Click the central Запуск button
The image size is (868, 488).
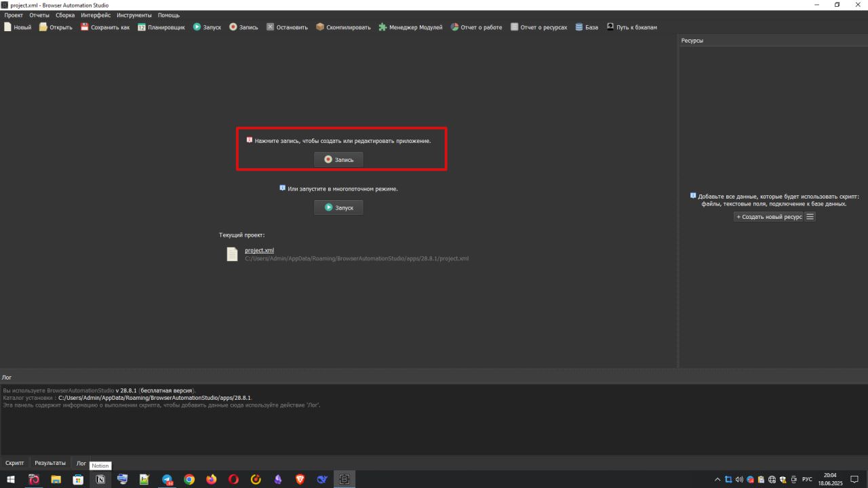click(x=338, y=207)
